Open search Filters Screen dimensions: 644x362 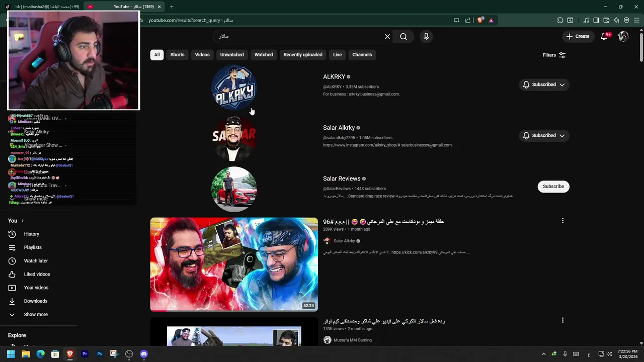click(554, 55)
